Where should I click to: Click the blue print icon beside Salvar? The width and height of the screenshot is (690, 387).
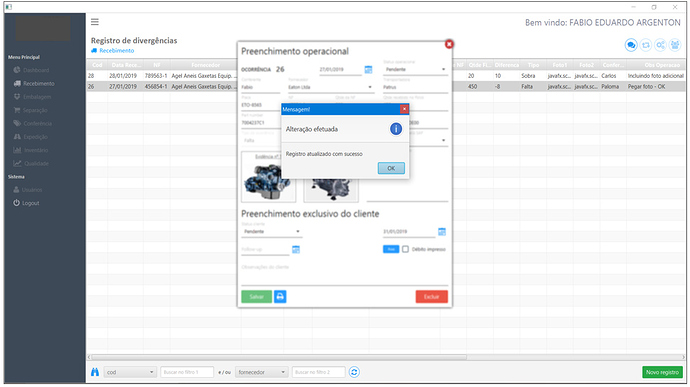pyautogui.click(x=280, y=297)
